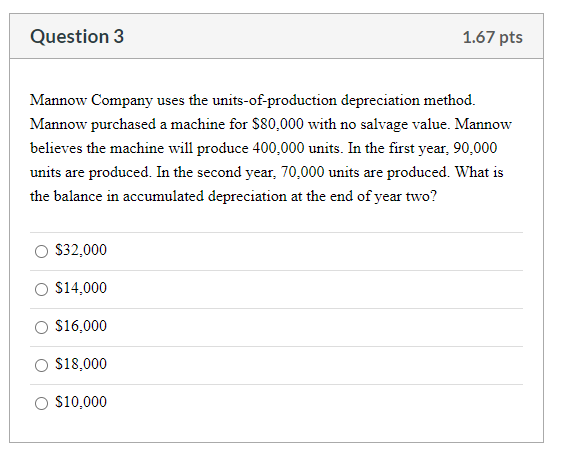This screenshot has height=458, width=563.
Task: Click the $10,000 answer label text
Action: pyautogui.click(x=81, y=402)
